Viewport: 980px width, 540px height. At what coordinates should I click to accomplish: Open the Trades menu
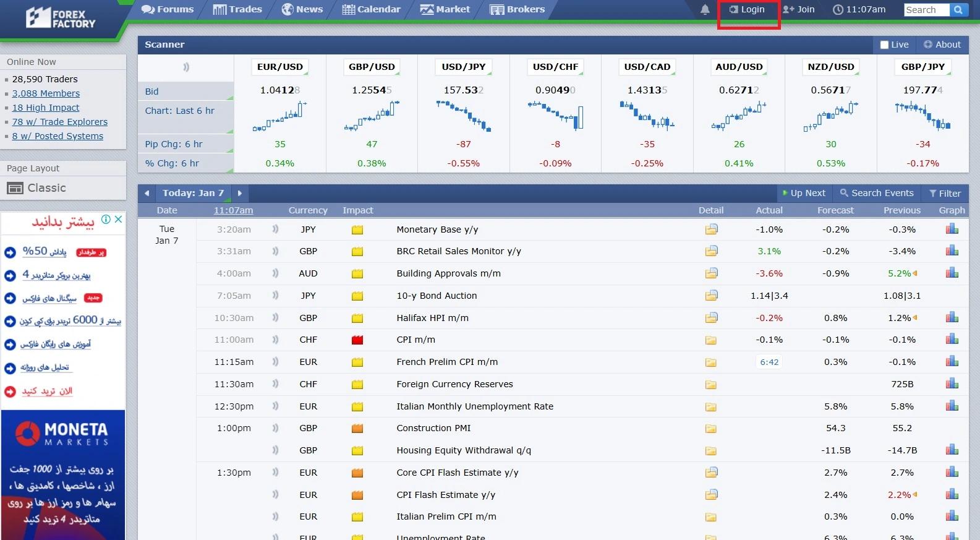point(237,9)
